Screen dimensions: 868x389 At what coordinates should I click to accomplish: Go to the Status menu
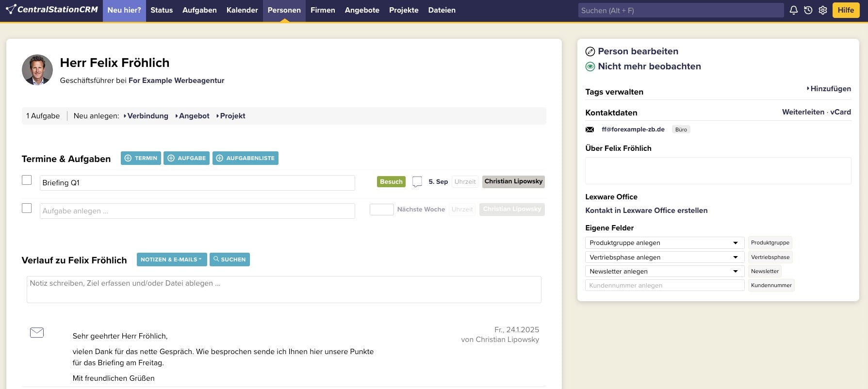162,10
